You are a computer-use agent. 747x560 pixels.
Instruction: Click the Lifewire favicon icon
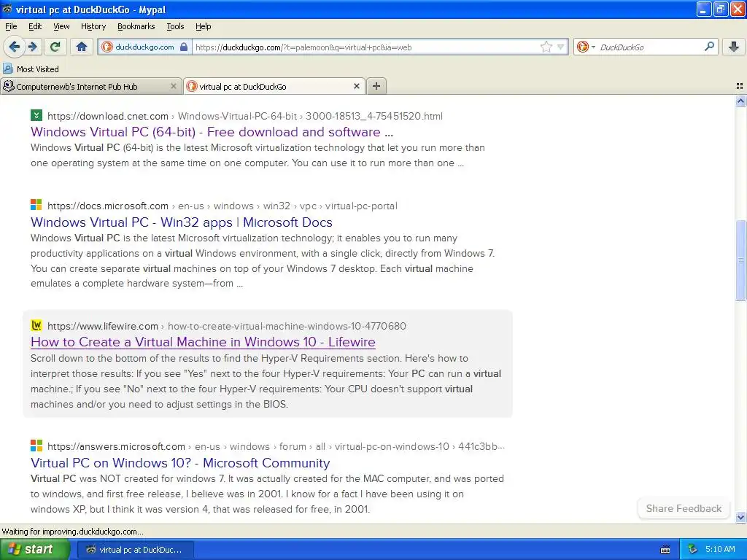pyautogui.click(x=36, y=325)
